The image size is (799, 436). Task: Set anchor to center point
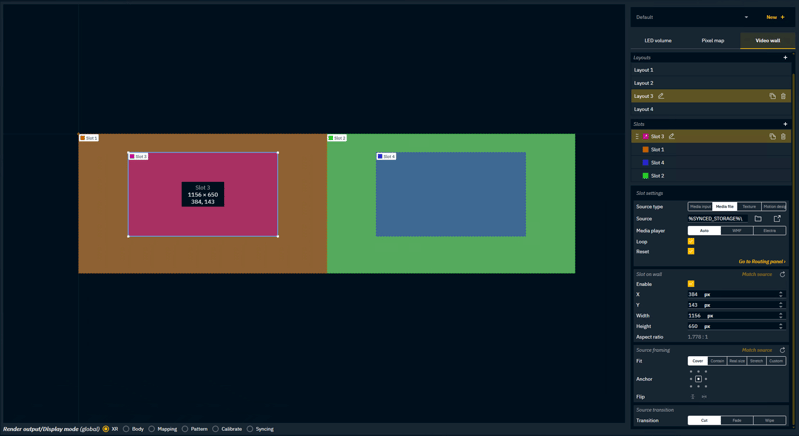click(698, 379)
